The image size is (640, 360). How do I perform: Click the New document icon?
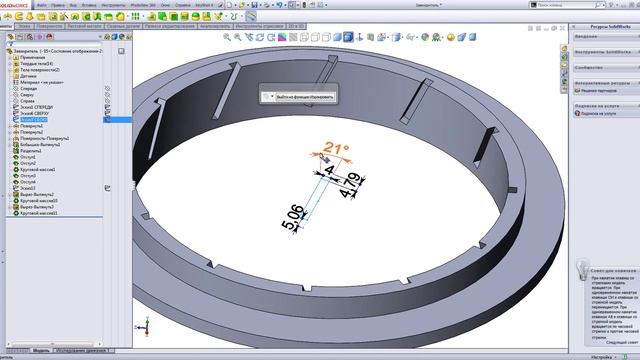tap(229, 5)
